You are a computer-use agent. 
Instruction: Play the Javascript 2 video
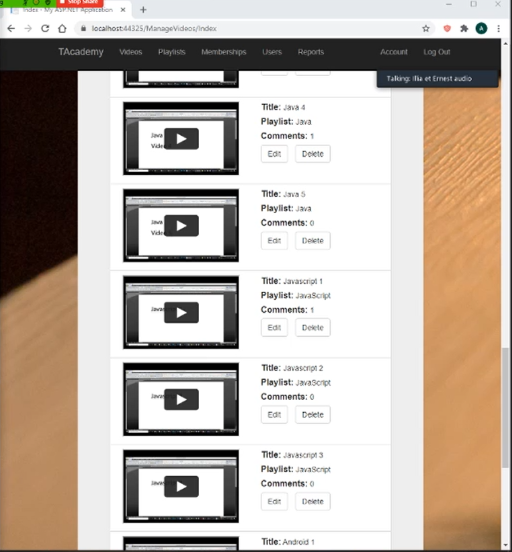tap(181, 399)
